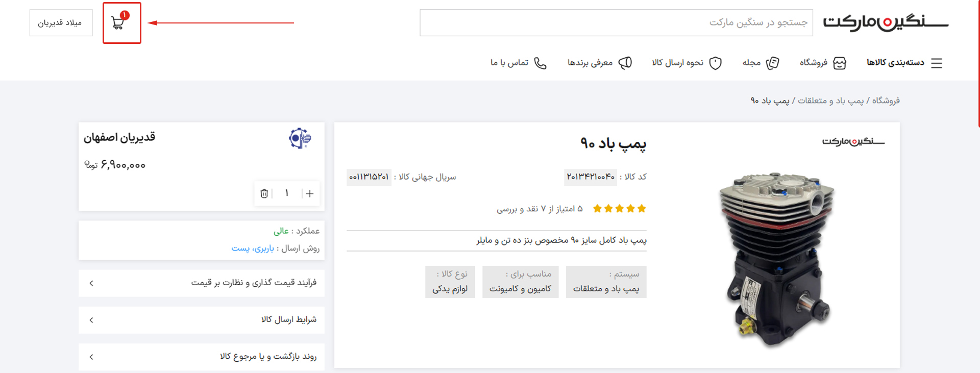This screenshot has height=373, width=980.
Task: Click the phone icon for تماس با ما
Action: pos(540,63)
